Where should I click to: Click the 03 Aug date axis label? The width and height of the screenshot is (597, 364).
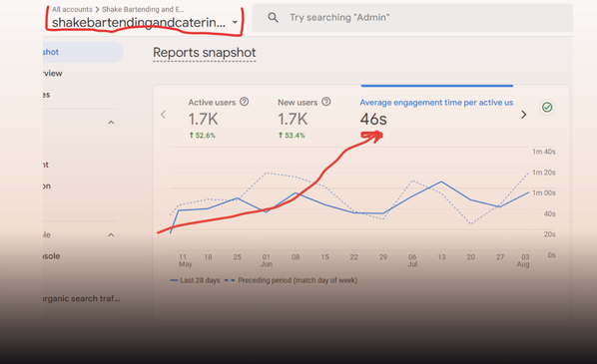pos(523,260)
